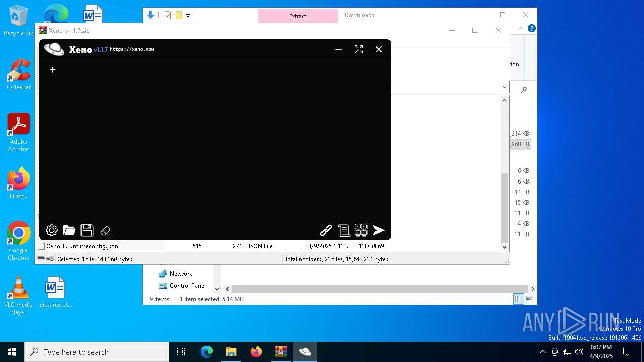The height and width of the screenshot is (362, 644).
Task: Open Xeno multi-instance grid icon
Action: click(361, 230)
